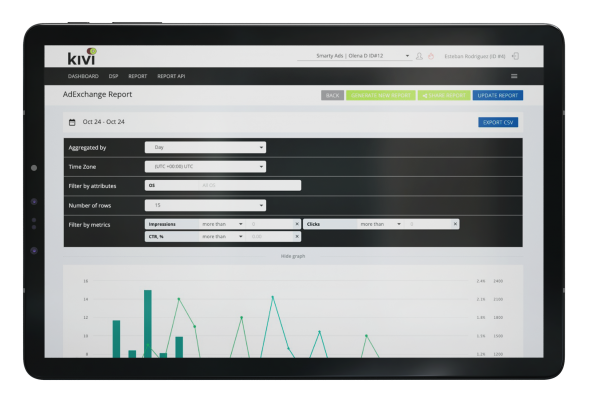This screenshot has height=400, width=589.
Task: Click the Hide graph link
Action: [x=293, y=256]
